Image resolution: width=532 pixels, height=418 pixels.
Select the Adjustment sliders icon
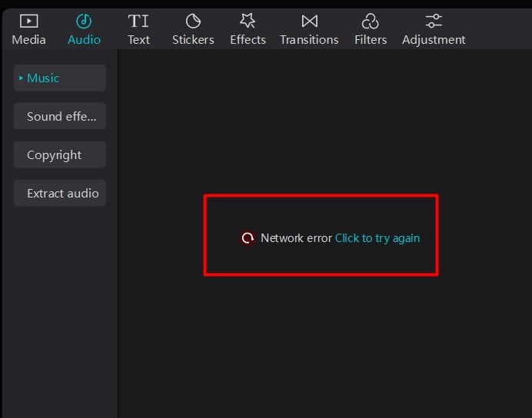point(434,21)
